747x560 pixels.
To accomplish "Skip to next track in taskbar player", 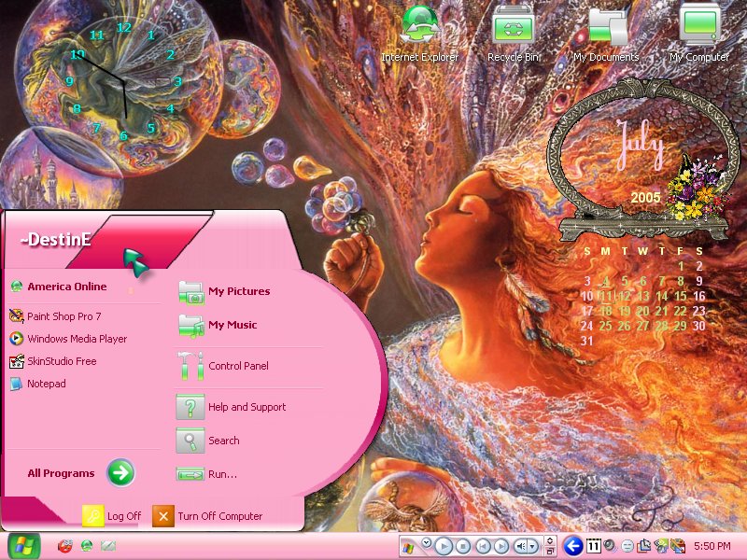I will [x=501, y=546].
